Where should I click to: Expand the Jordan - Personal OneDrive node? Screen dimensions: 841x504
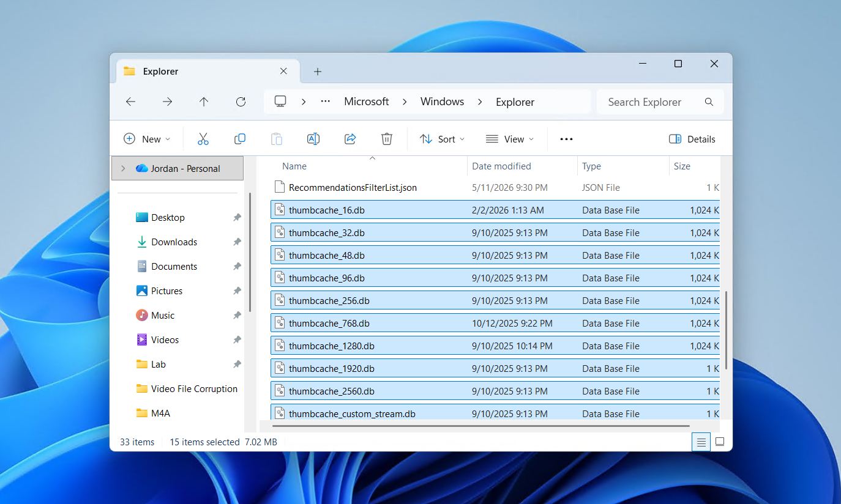tap(123, 168)
